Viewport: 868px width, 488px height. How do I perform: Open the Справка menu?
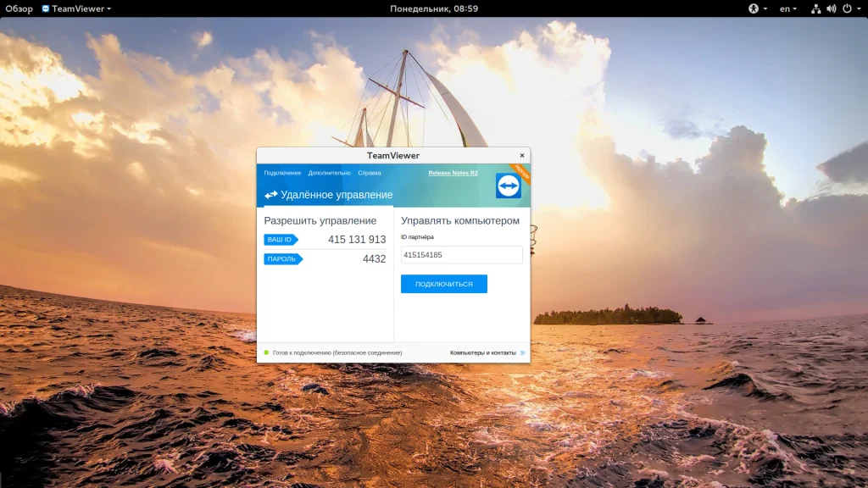[x=370, y=173]
